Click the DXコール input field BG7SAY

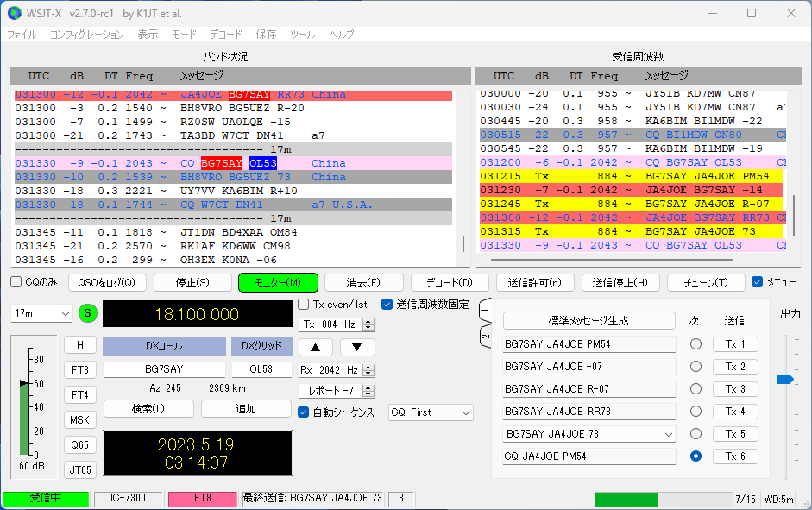point(164,369)
